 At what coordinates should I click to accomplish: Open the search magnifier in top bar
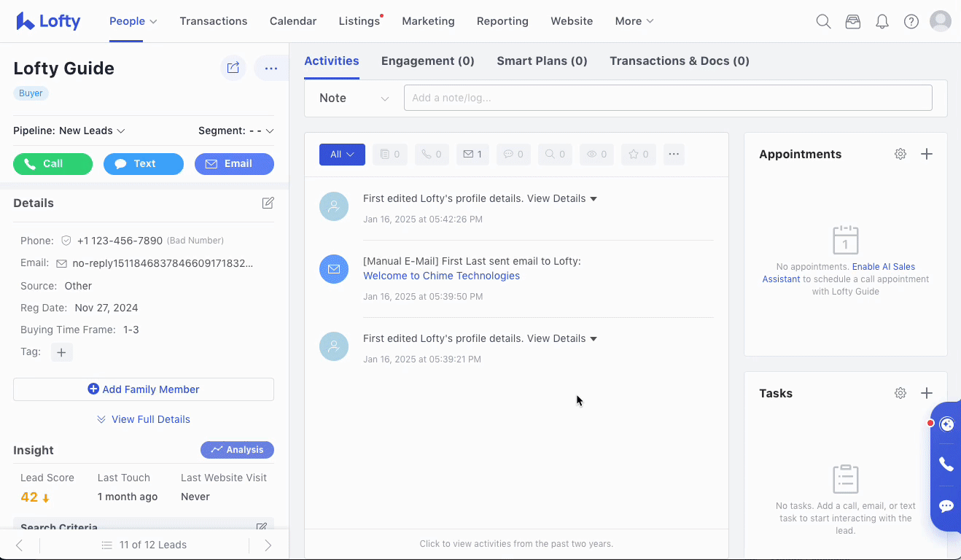(x=823, y=21)
